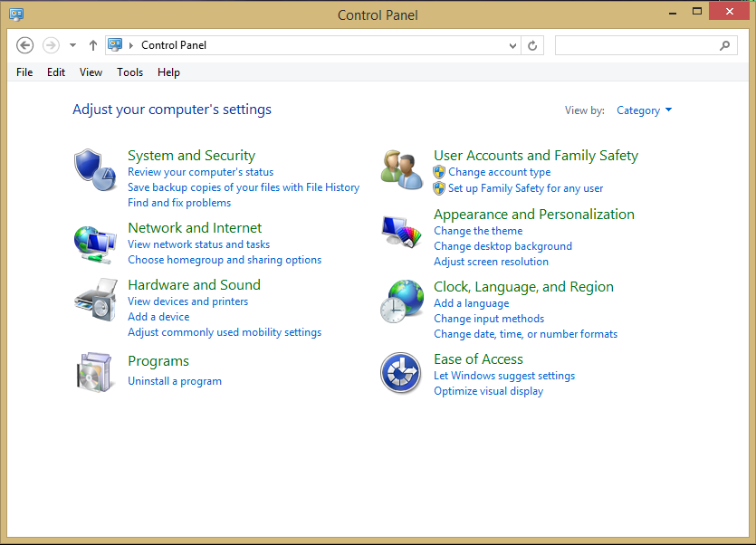Screen dimensions: 756x545
Task: Open the File menu
Action: pyautogui.click(x=24, y=72)
